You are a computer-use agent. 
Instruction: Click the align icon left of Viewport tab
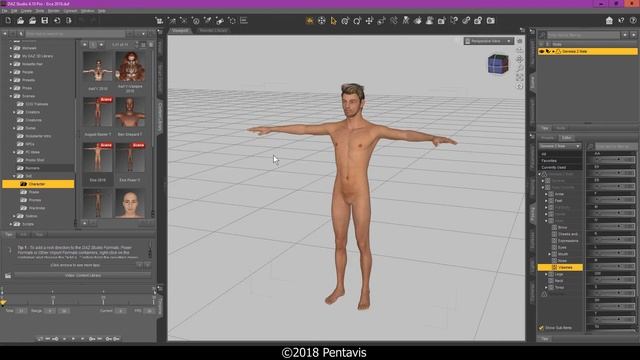click(x=244, y=20)
